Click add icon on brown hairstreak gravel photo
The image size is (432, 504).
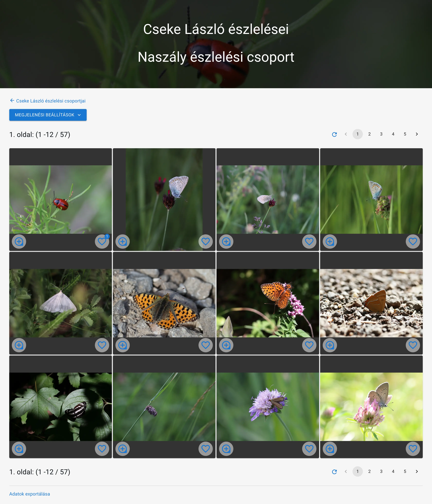pyautogui.click(x=330, y=345)
